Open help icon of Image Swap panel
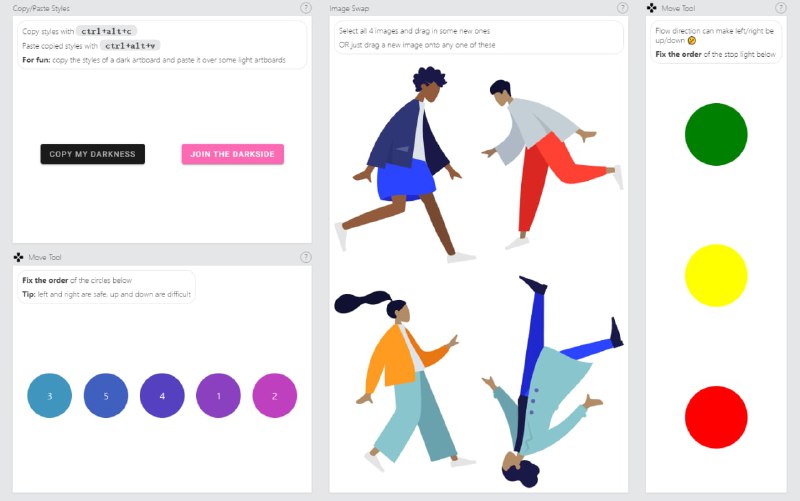The image size is (800, 501). click(622, 8)
